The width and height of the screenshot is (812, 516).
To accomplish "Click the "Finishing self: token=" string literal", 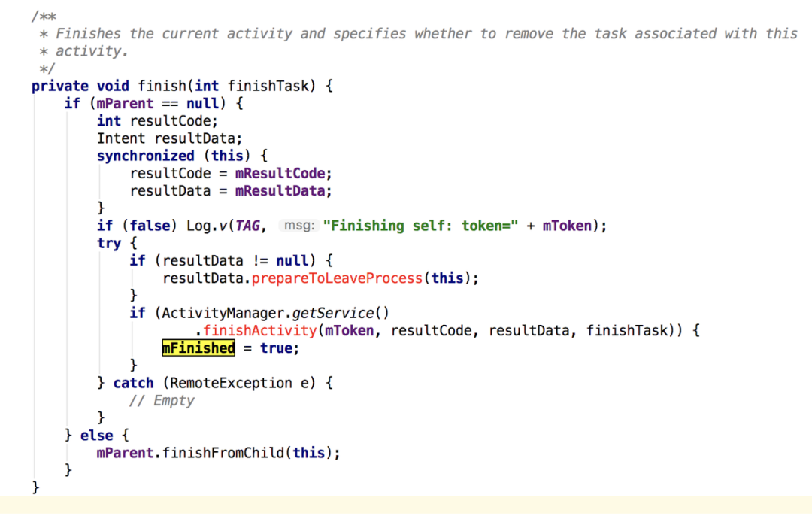I will [420, 226].
